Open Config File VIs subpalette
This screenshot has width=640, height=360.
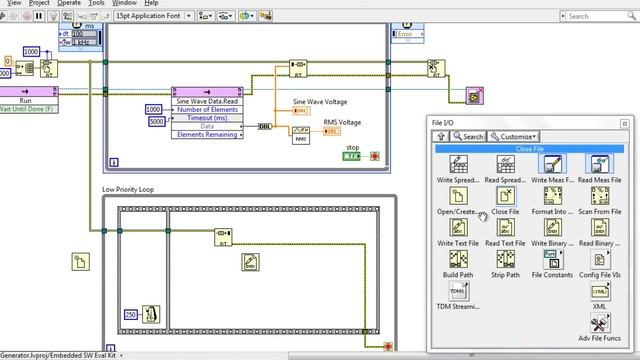tap(600, 259)
